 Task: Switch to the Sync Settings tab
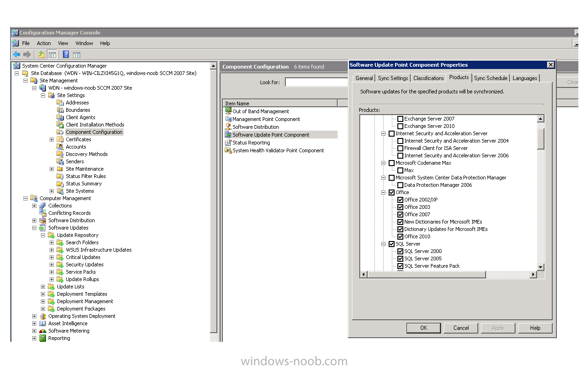393,78
